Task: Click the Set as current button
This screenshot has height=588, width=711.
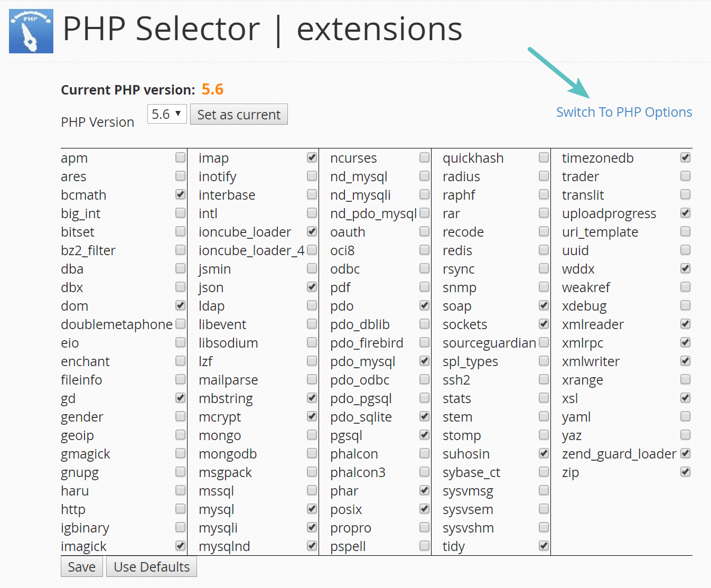Action: click(x=239, y=114)
